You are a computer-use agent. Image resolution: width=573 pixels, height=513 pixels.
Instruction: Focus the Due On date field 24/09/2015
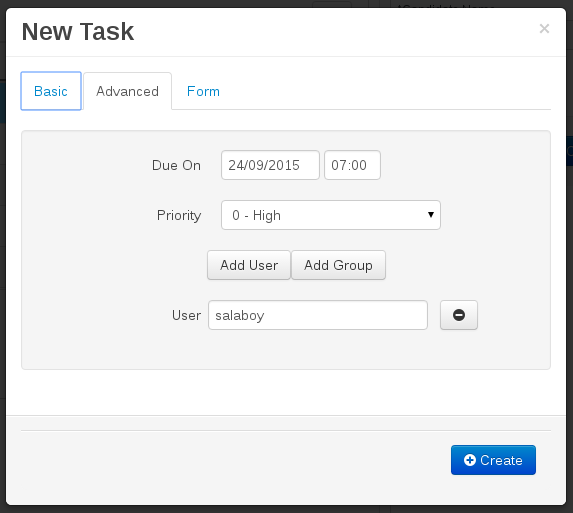(x=270, y=165)
